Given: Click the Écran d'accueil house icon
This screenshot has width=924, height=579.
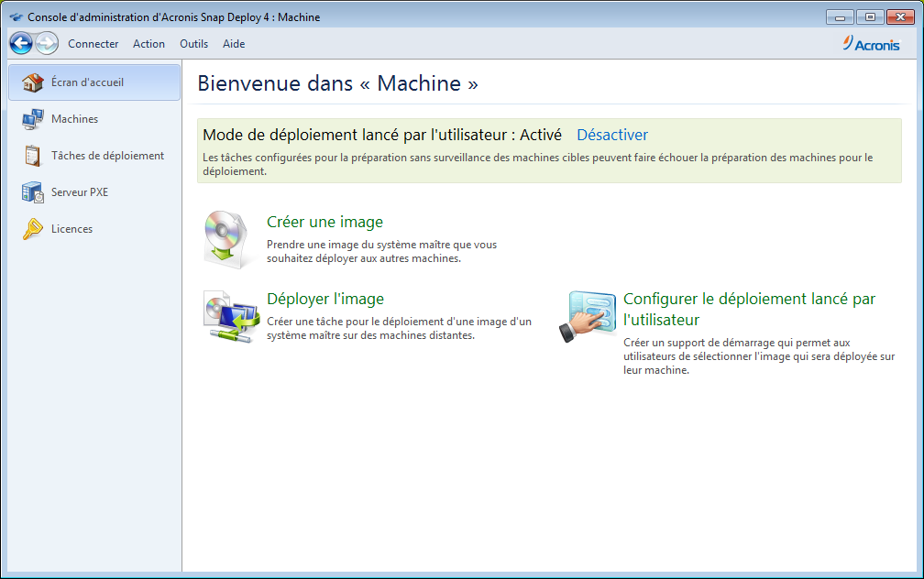Looking at the screenshot, I should click(33, 82).
